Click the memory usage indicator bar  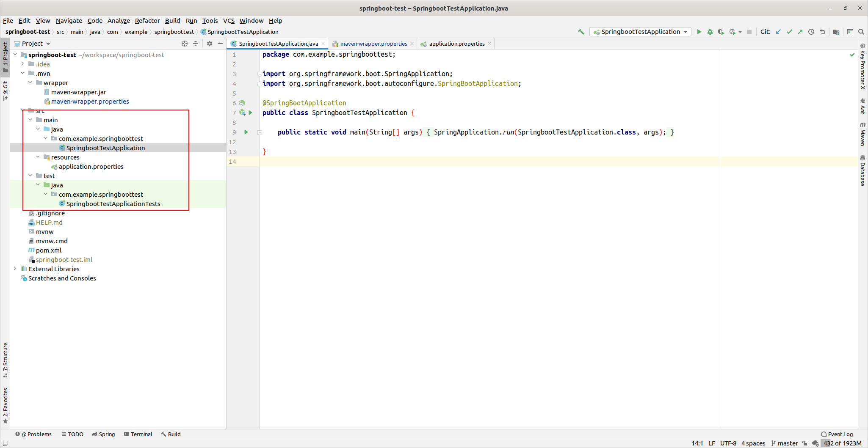pos(842,443)
